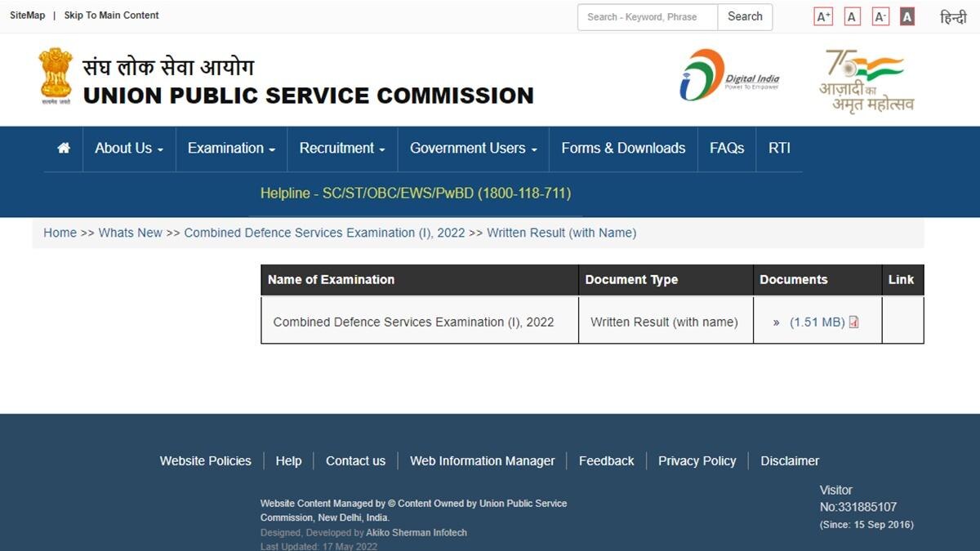Expand the Recruitment dropdown

(x=341, y=149)
